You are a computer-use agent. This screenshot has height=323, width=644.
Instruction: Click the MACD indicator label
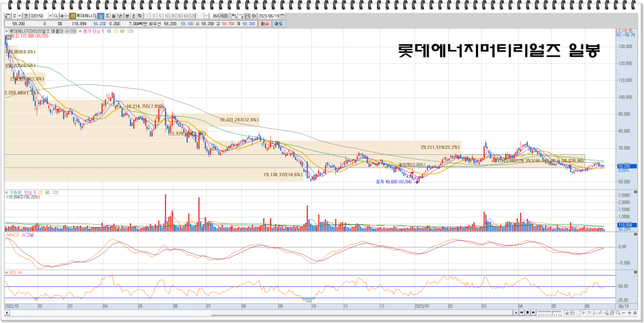tap(13, 234)
